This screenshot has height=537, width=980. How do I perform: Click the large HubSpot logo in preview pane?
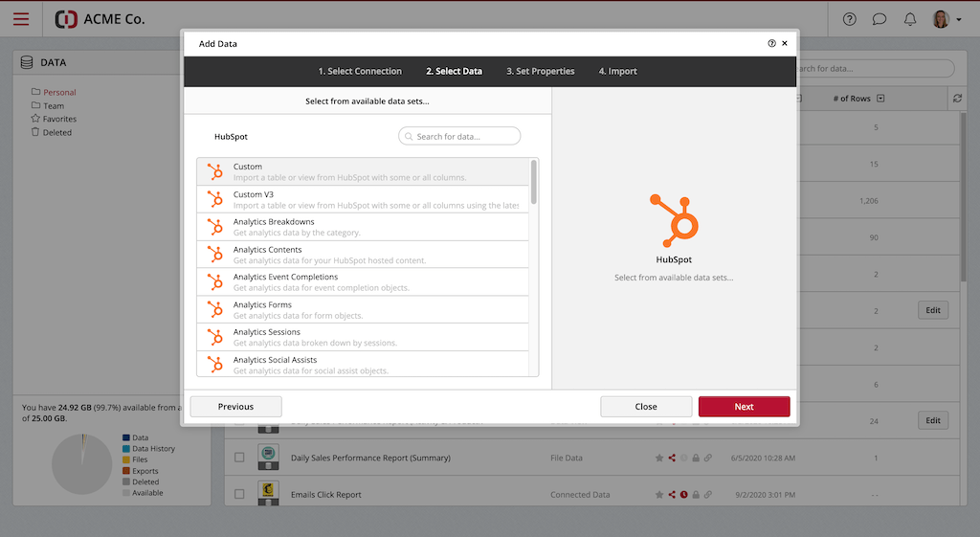[674, 220]
